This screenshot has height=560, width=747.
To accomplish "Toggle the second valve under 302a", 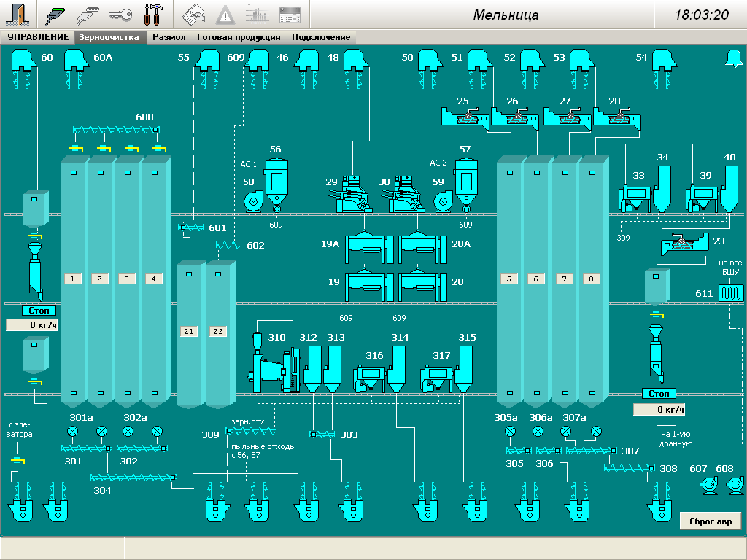I will tap(156, 432).
